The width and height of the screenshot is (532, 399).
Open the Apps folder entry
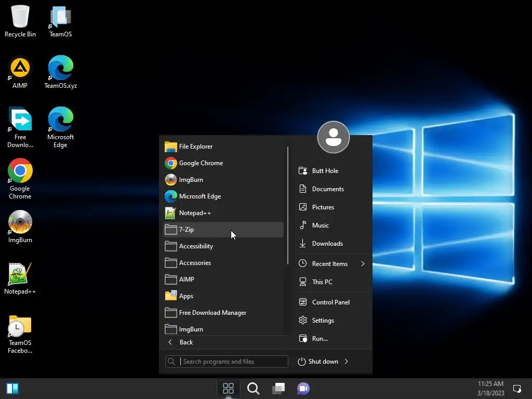223,296
